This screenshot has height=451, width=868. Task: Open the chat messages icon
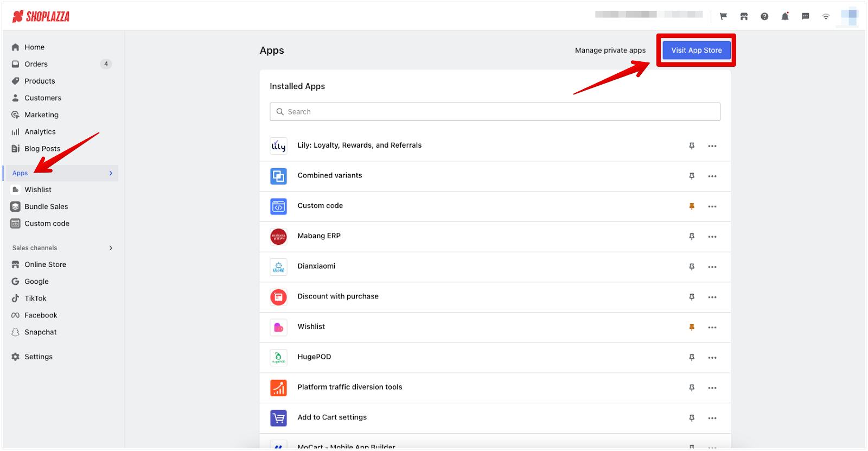click(806, 17)
